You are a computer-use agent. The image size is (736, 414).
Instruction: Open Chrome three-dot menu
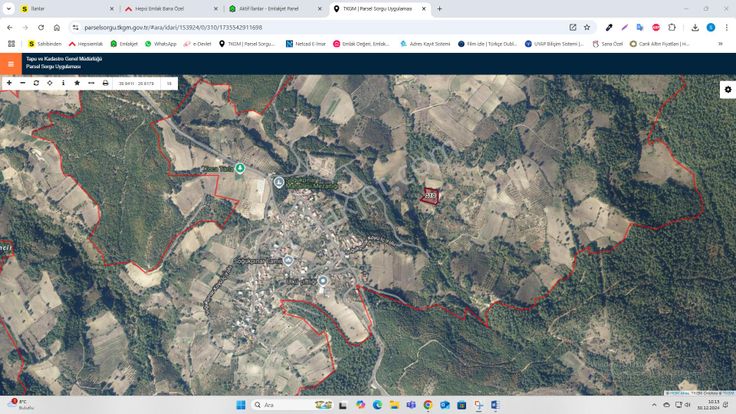point(725,27)
